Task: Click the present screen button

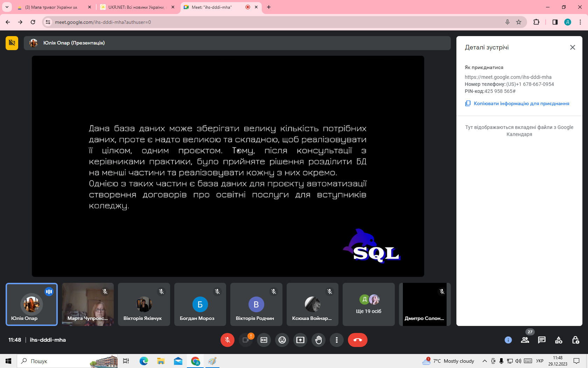Action: tap(300, 340)
